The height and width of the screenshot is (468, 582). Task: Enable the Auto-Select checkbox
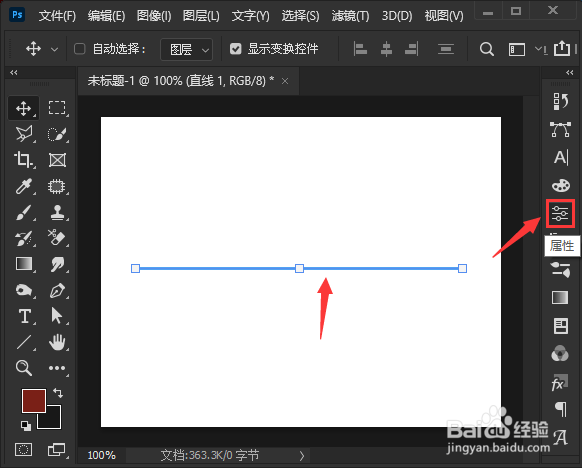pos(79,49)
